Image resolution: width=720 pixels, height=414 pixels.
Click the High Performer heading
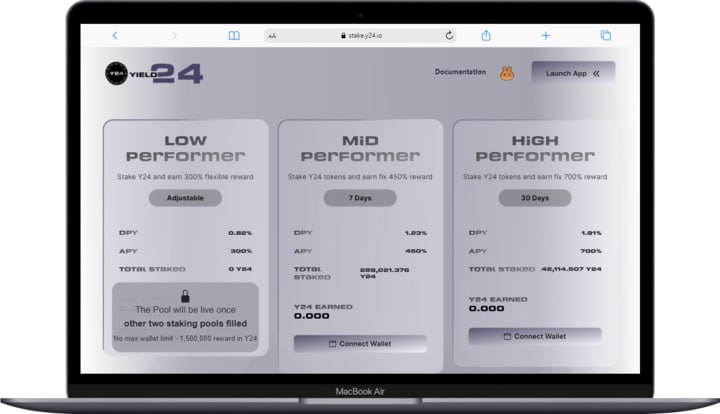535,148
